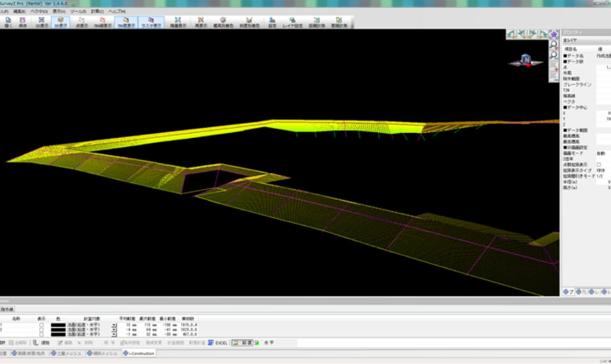Click the zoom in magnifier icon

point(554,45)
